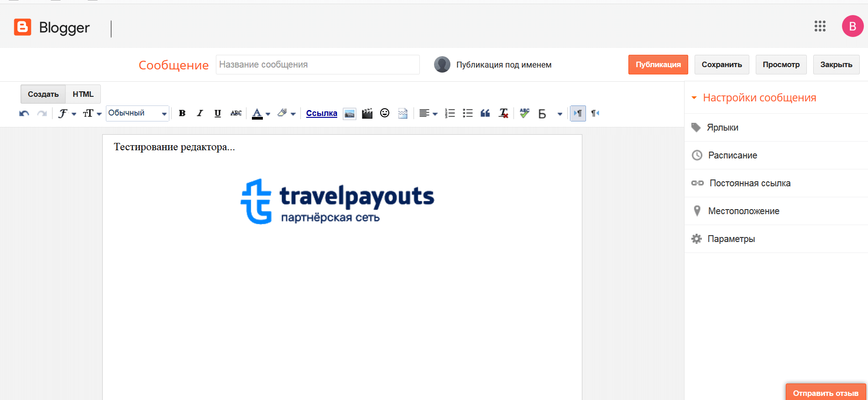Switch to the HTML editor tab

point(83,94)
